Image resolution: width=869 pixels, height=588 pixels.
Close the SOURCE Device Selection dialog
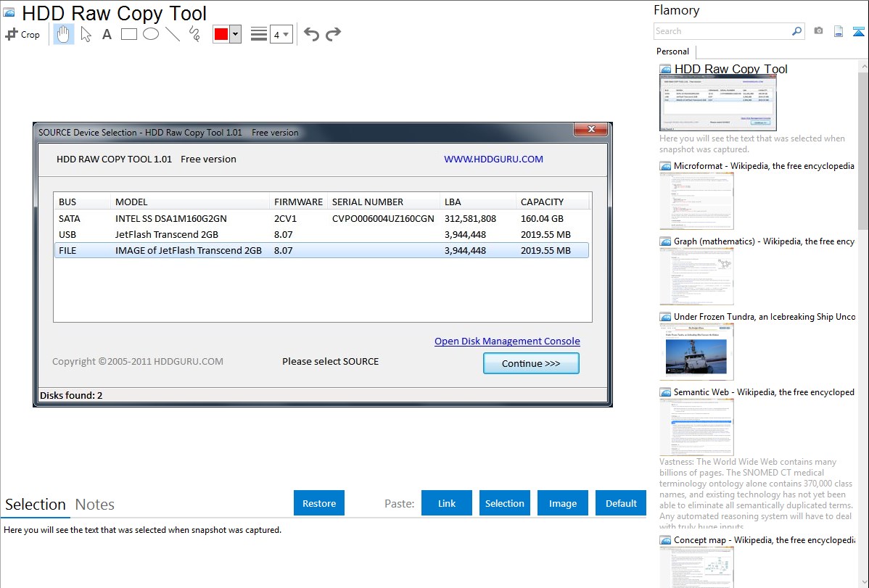point(590,129)
